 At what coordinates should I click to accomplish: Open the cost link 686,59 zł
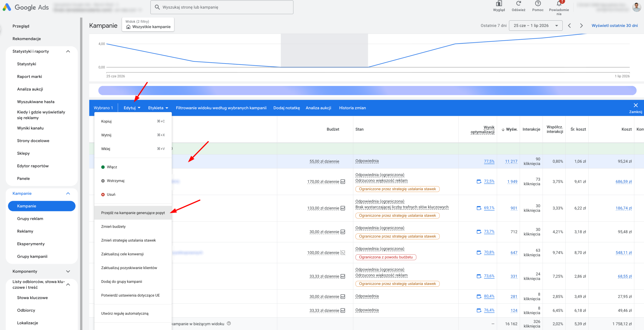click(624, 182)
